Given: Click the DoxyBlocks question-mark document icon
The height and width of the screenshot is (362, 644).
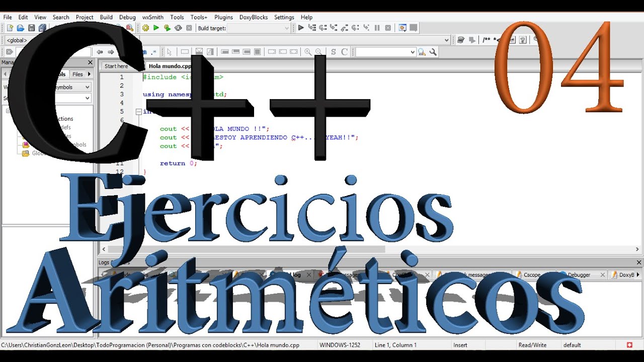Looking at the screenshot, I should point(523,40).
